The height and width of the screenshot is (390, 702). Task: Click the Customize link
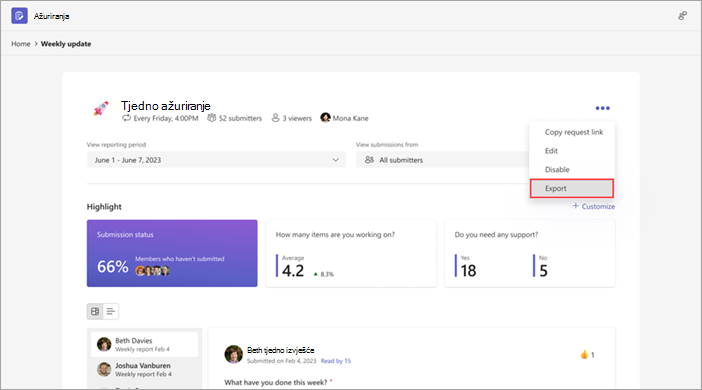pos(594,206)
